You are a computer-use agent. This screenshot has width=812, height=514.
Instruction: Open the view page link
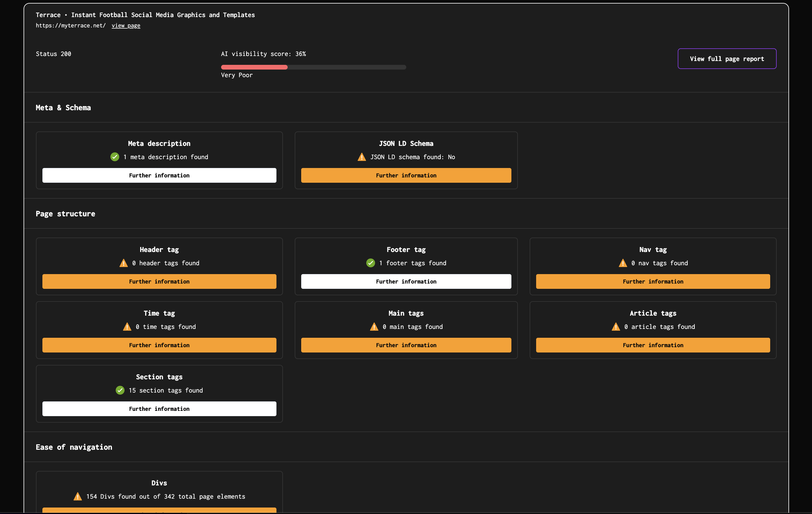point(126,26)
